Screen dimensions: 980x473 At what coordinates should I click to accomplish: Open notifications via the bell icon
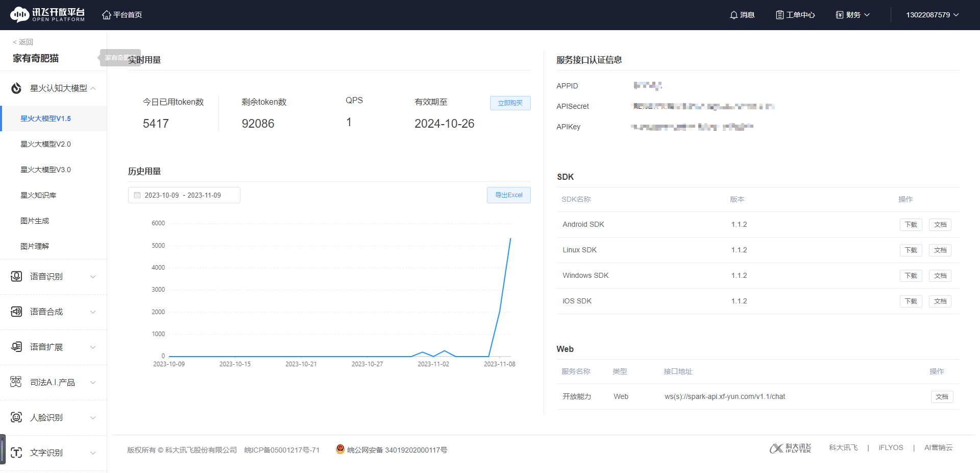coord(733,15)
